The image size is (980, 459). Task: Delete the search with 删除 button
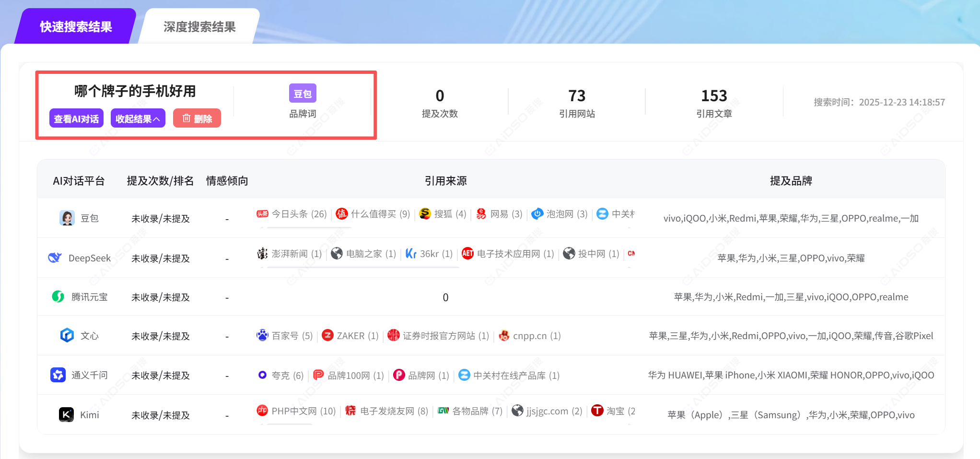pyautogui.click(x=197, y=118)
